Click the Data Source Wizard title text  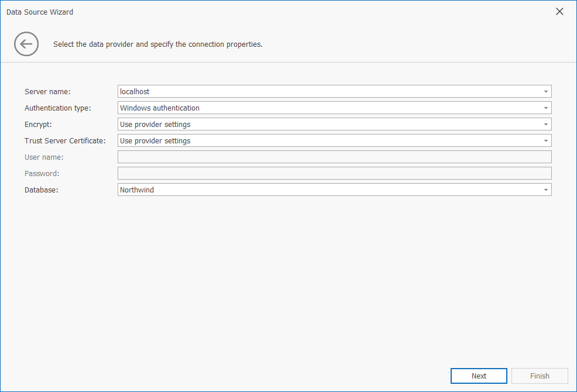tap(39, 12)
